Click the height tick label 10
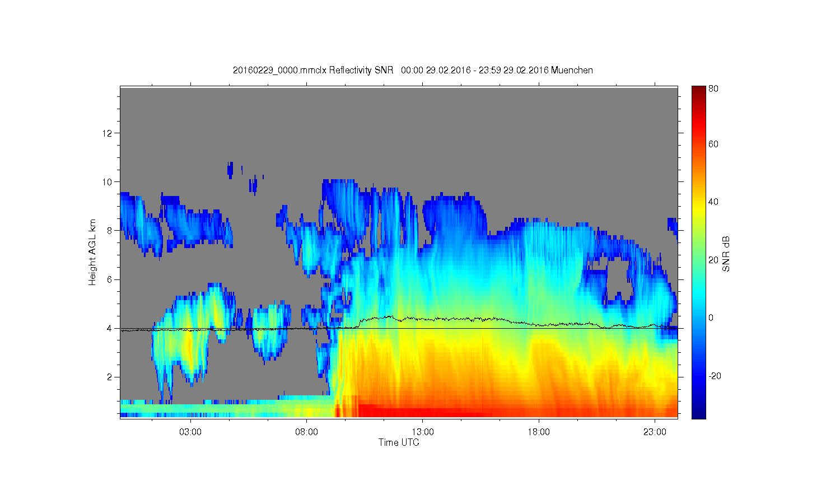This screenshot has width=840, height=504. 108,182
